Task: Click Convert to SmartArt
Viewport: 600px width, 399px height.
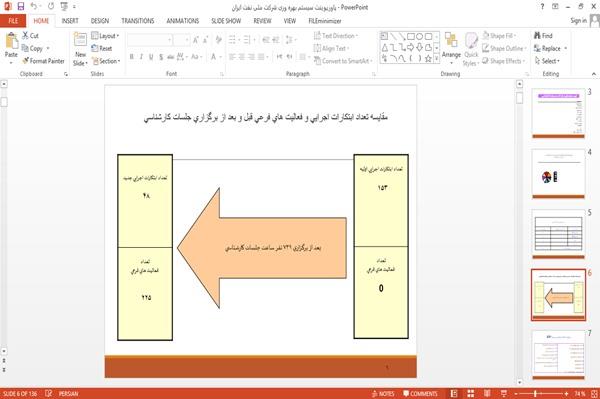Action: pos(342,61)
